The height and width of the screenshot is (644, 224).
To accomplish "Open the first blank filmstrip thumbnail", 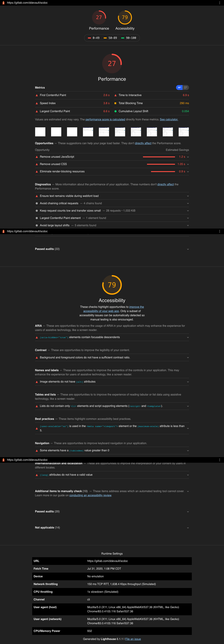I will 40,132.
